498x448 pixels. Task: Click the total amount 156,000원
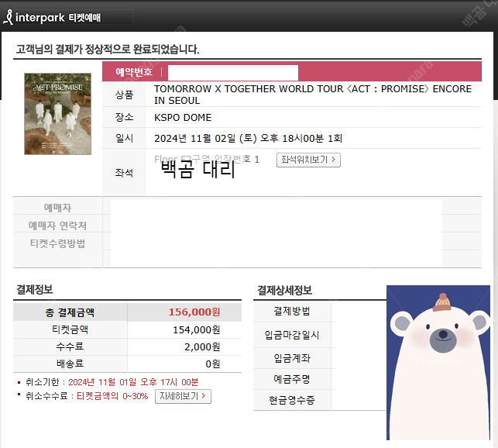[194, 312]
